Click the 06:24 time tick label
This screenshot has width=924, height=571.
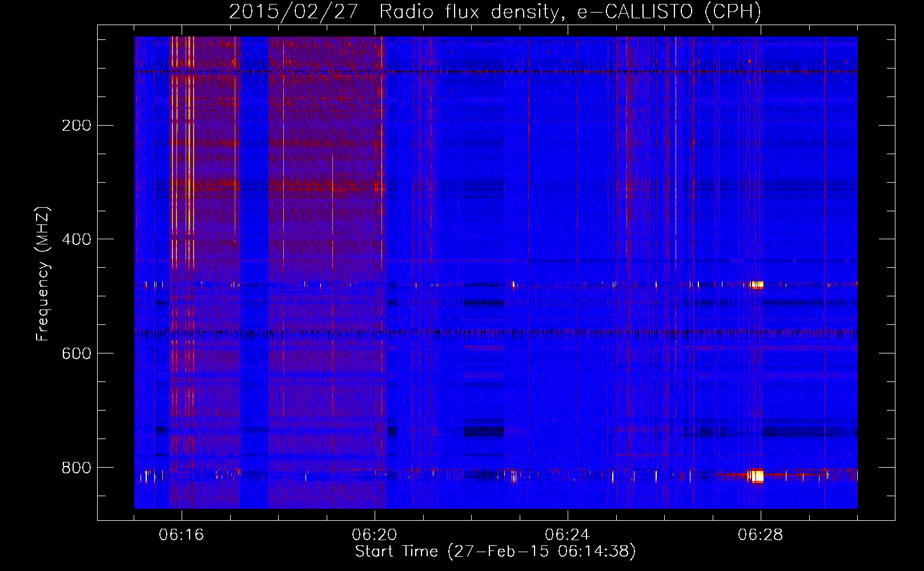click(x=568, y=535)
